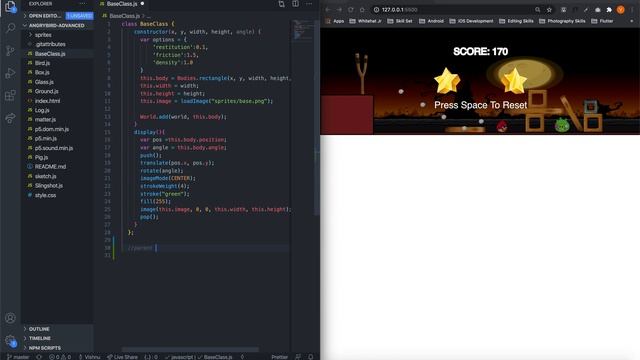
Task: Open README.md in the file tree
Action: click(x=50, y=167)
